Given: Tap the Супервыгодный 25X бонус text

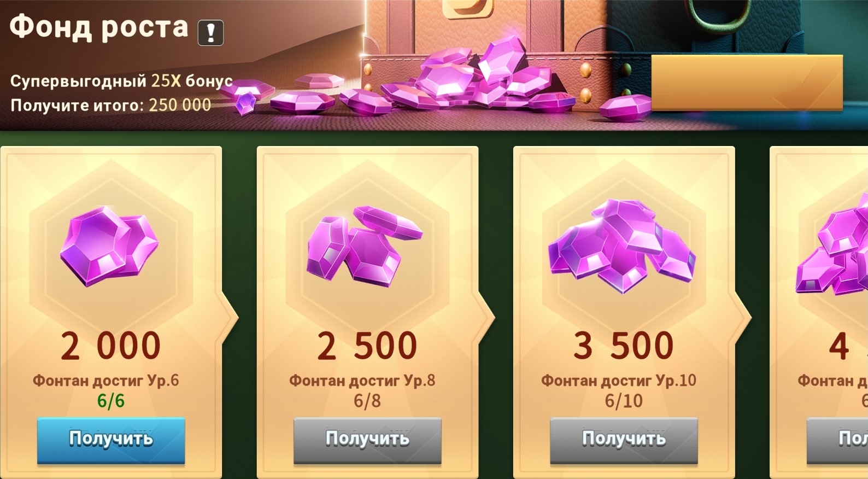Looking at the screenshot, I should click(121, 81).
